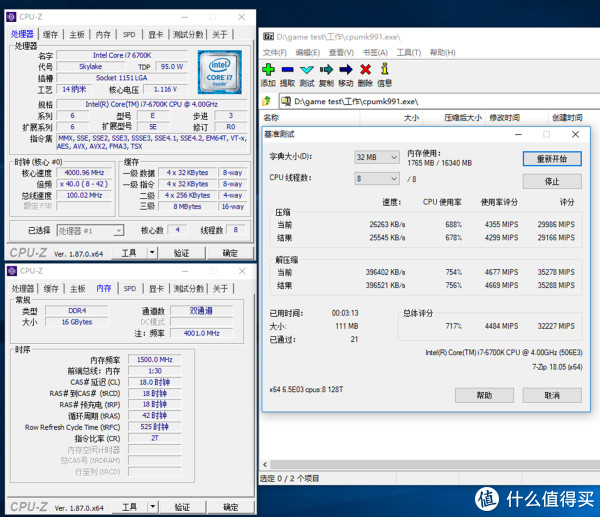The image size is (600, 517).
Task: Click the horizontal scrollbar in 7-Zip file list
Action: (435, 465)
